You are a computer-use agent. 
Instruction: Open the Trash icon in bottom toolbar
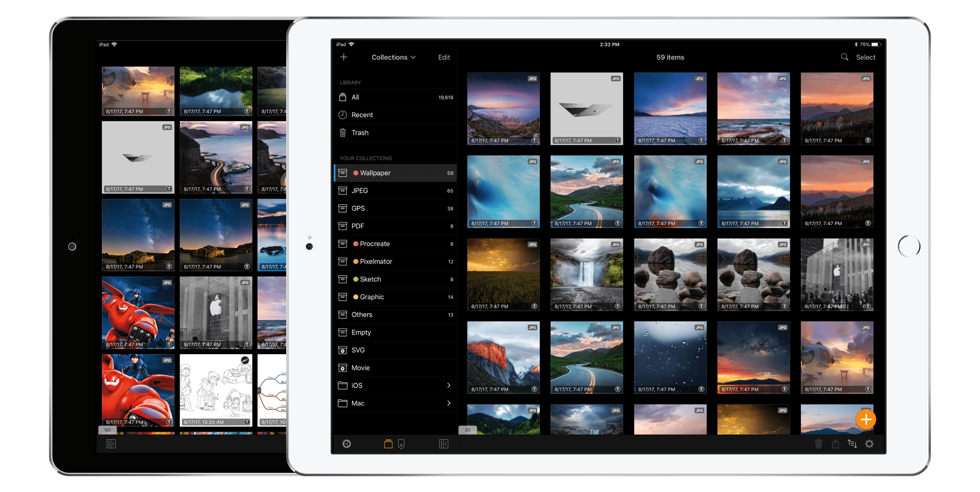[x=818, y=444]
